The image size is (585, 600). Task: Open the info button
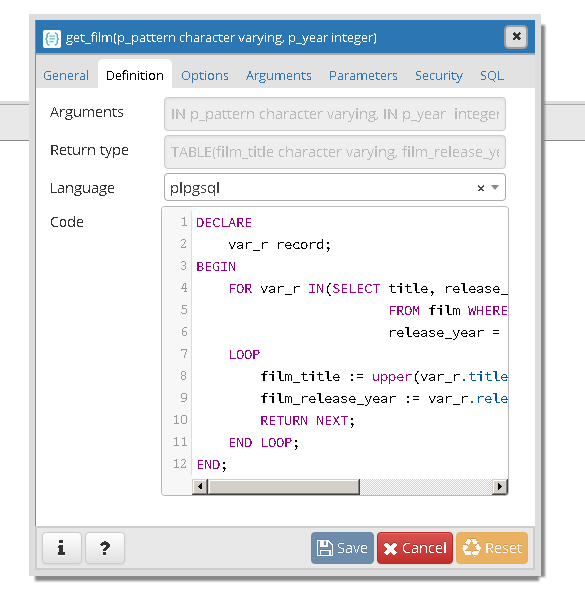(x=62, y=548)
